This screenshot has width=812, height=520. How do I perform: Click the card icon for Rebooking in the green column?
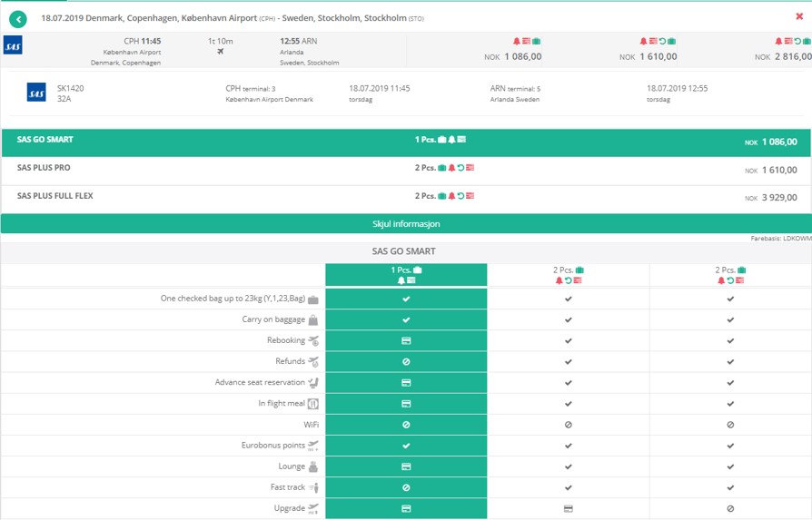tap(406, 341)
